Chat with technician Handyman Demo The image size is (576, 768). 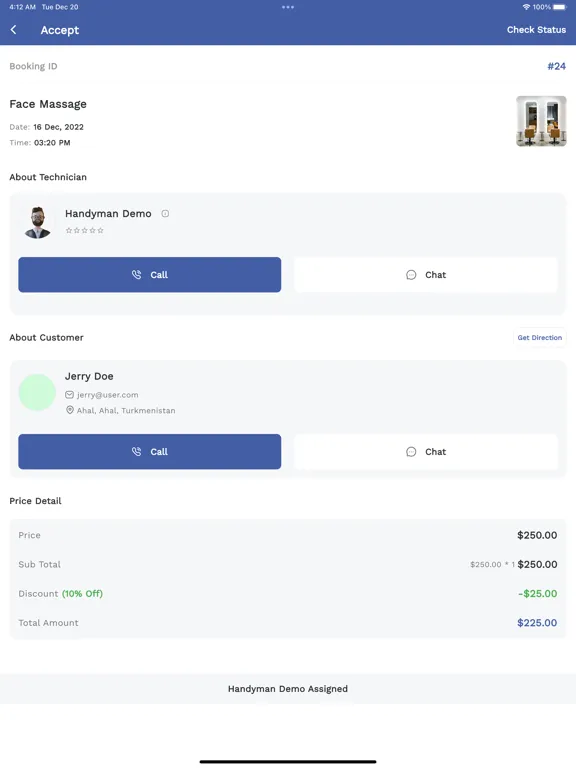(x=426, y=275)
